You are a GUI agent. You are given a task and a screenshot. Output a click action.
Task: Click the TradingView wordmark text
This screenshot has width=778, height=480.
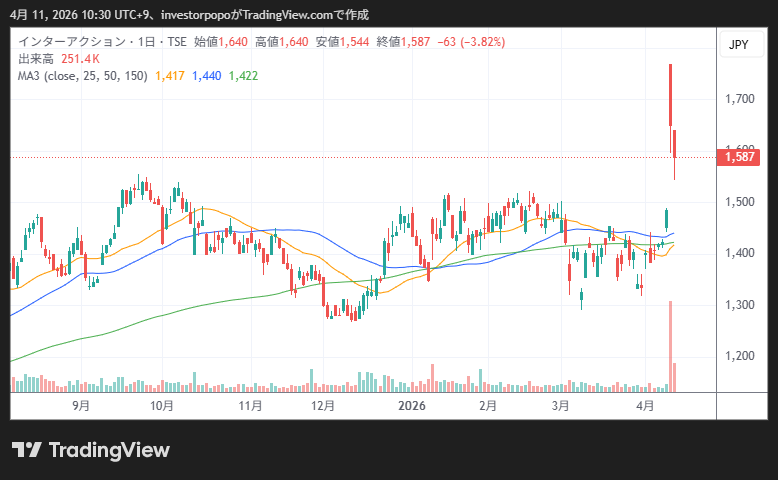tap(109, 450)
